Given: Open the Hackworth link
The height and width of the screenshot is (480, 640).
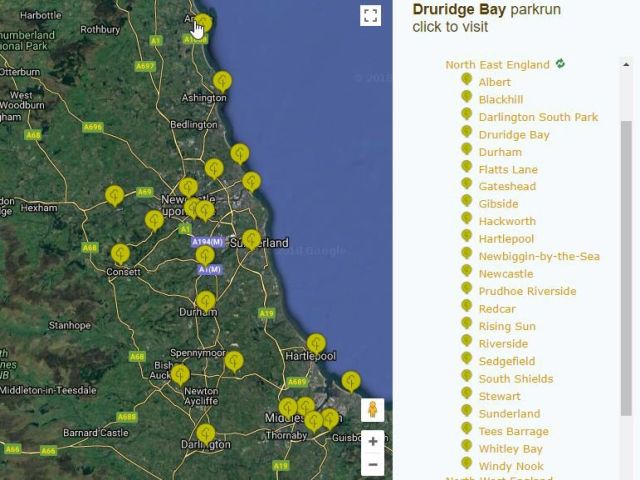Looking at the screenshot, I should (x=507, y=221).
